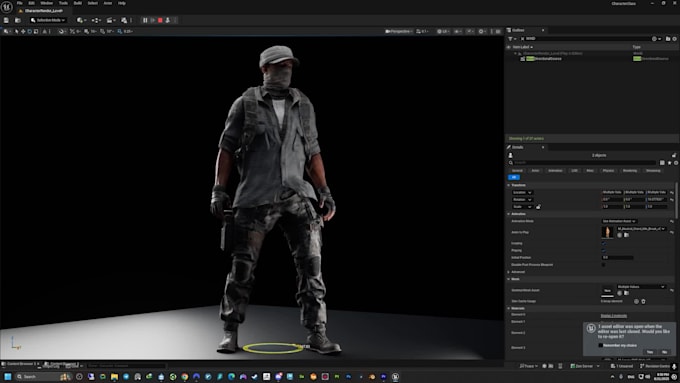Choose the select objects cursor tool

[16, 31]
